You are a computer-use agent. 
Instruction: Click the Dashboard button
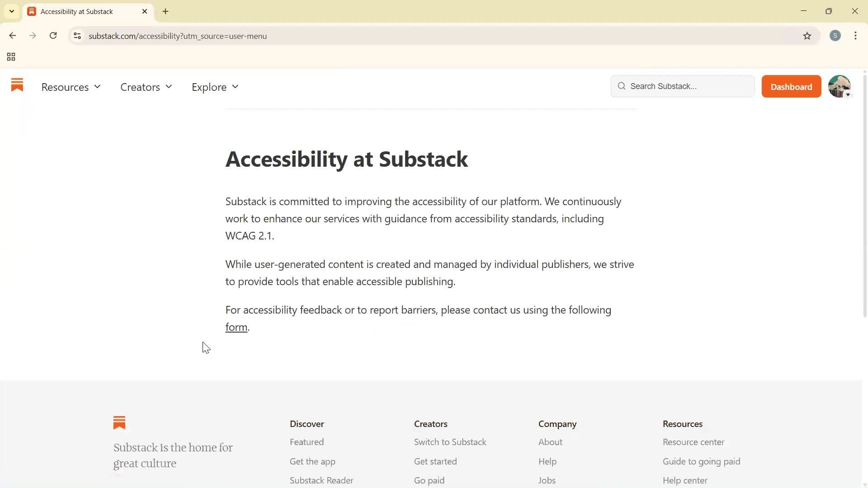(x=791, y=86)
